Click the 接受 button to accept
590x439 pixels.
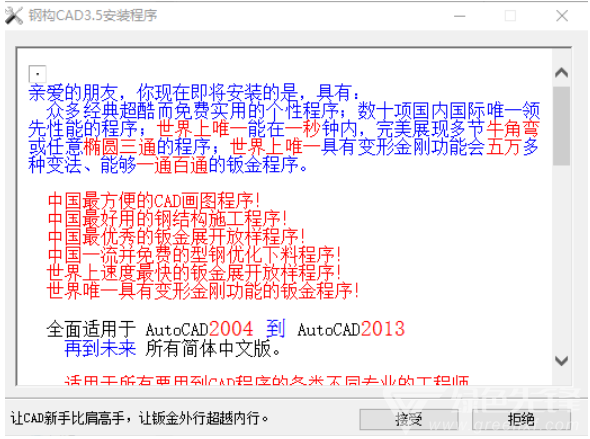coord(409,419)
